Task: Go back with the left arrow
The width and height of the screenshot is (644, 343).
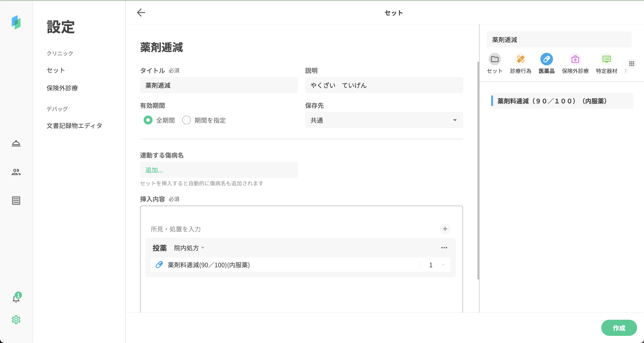Action: [x=141, y=13]
